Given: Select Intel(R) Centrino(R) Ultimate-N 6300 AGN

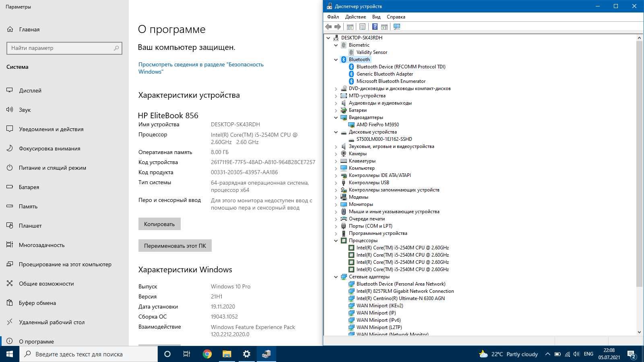Looking at the screenshot, I should (x=400, y=298).
